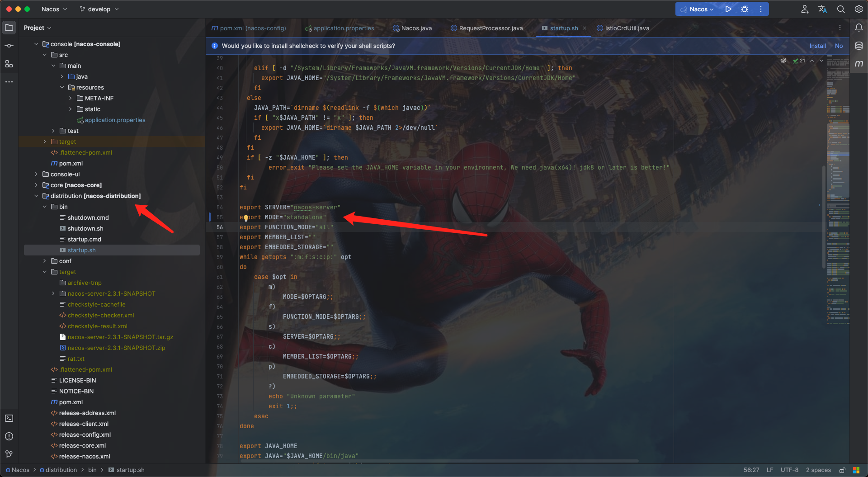Viewport: 868px width, 477px height.
Task: Open the Nacos project dropdown
Action: point(54,9)
